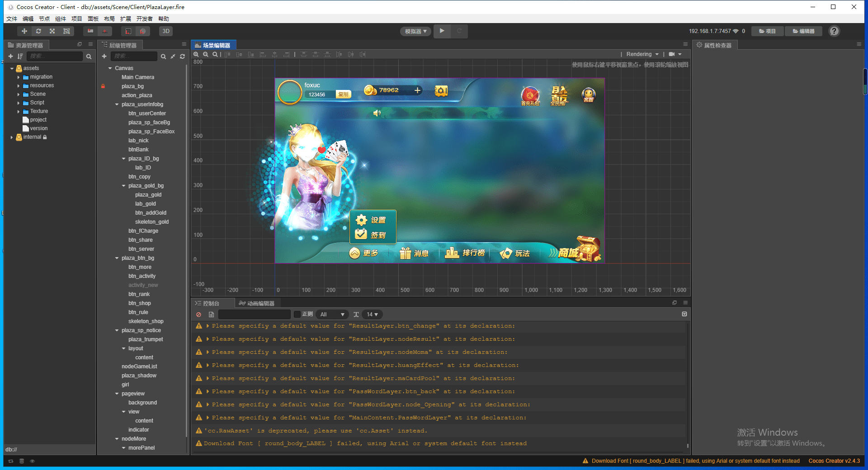Viewport: 868px width, 470px height.
Task: Refresh the hierarchy panel
Action: point(182,56)
